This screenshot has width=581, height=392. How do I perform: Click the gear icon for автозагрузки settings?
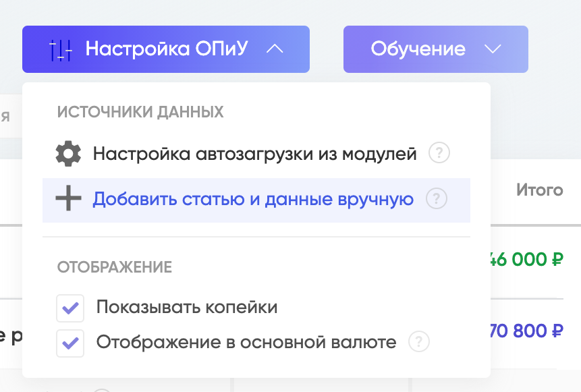point(68,153)
